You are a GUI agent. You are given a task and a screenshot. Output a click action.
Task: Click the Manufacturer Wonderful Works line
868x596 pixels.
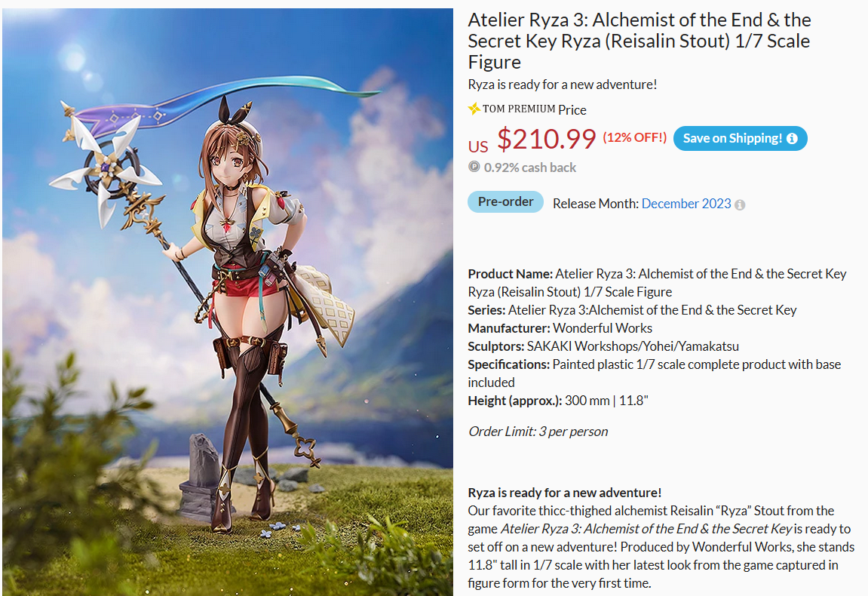pyautogui.click(x=560, y=328)
